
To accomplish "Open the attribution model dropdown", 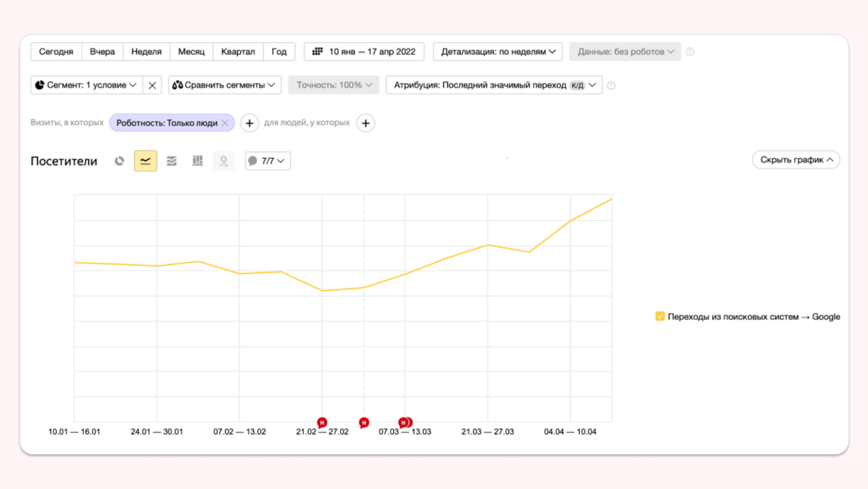I will point(494,85).
